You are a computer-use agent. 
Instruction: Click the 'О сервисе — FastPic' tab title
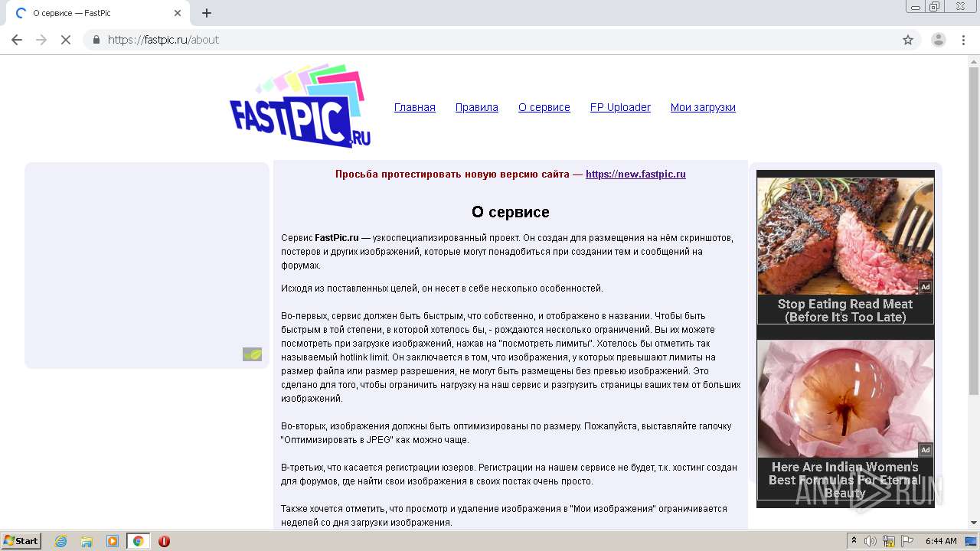(x=72, y=13)
